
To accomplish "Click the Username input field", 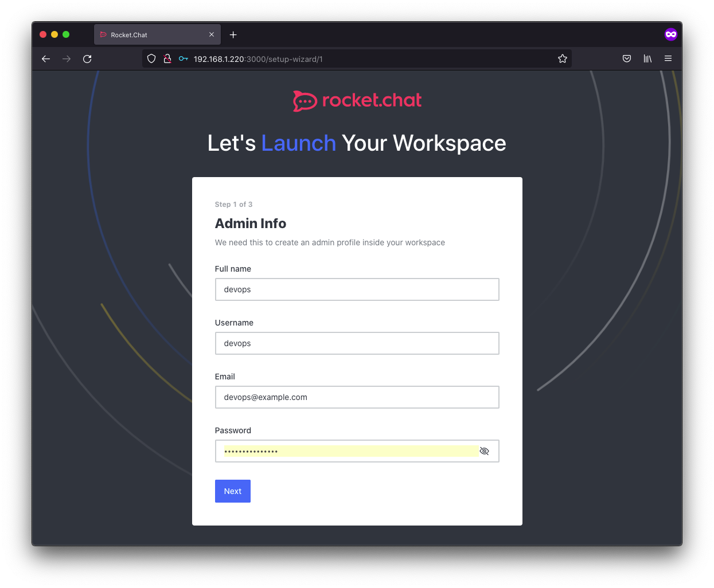I will pos(357,343).
